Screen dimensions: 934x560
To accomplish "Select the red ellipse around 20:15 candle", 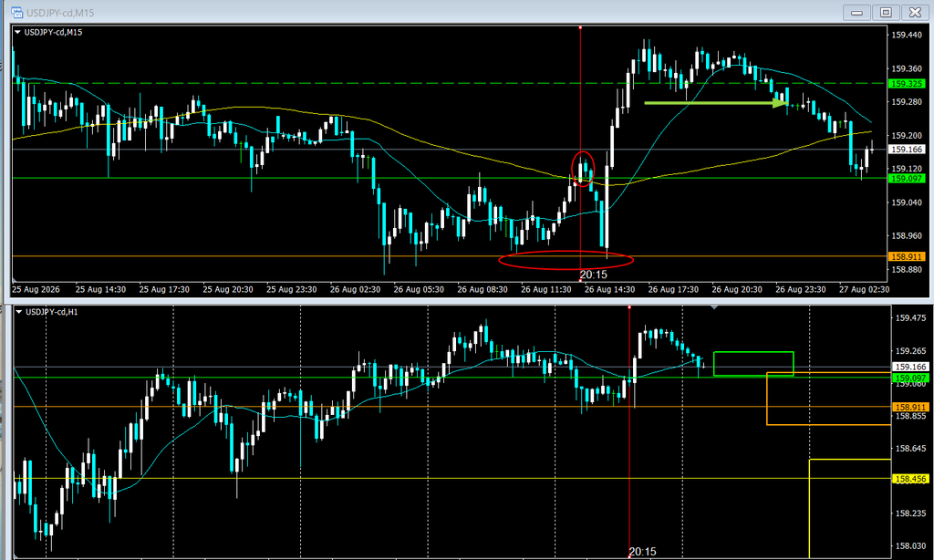I will point(583,169).
